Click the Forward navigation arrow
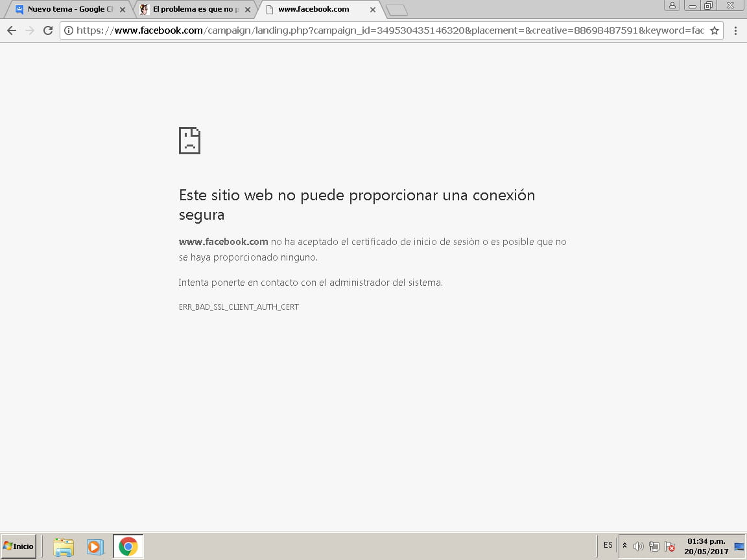The height and width of the screenshot is (560, 747). (29, 30)
